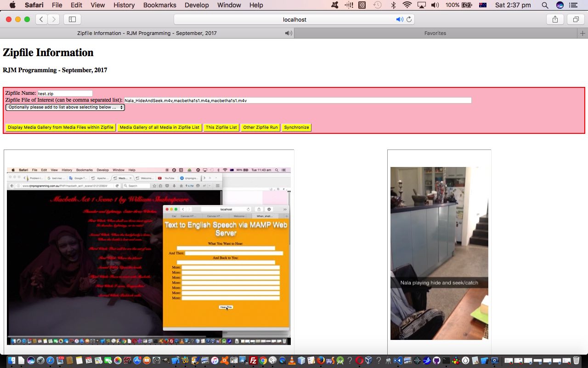Open the macOS volume menu bar icon
Viewport: 588px width, 368px height.
[435, 5]
